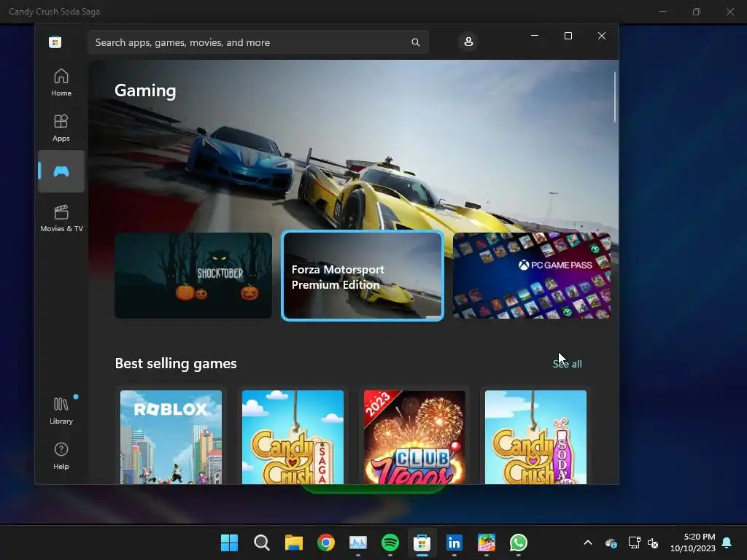Open Library in sidebar

pos(61,411)
